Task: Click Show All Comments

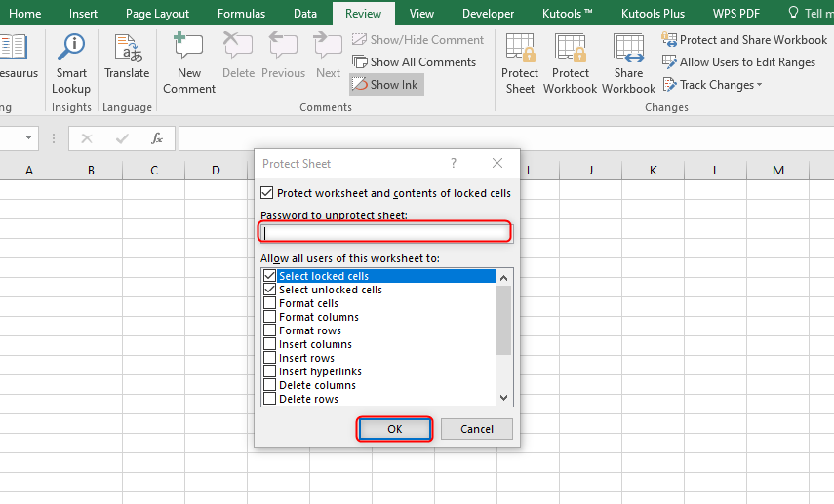Action: click(414, 62)
